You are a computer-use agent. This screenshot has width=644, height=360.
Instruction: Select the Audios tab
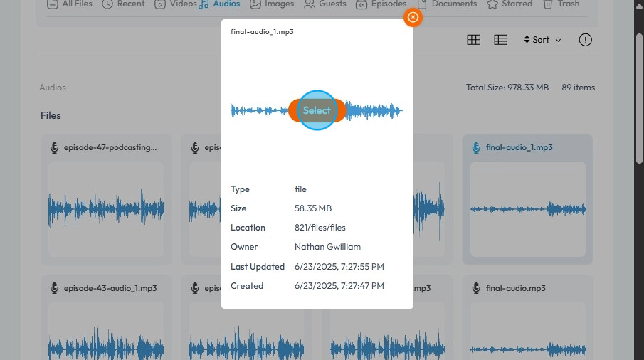(219, 4)
